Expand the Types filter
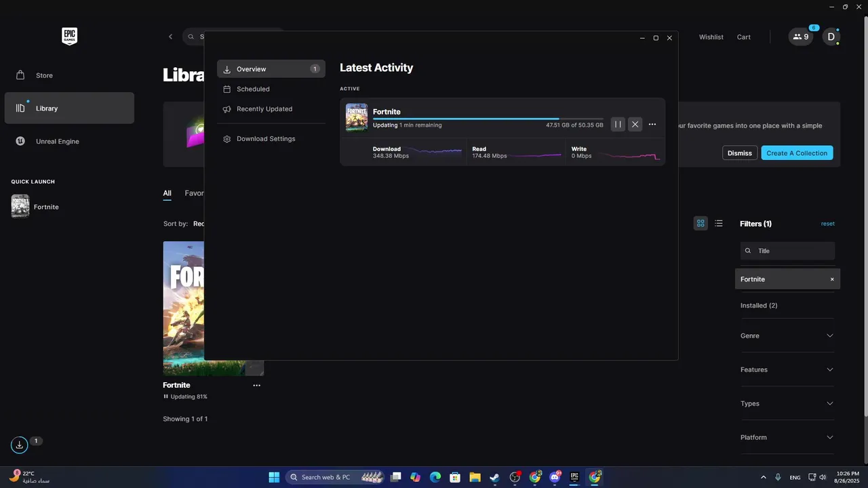 [x=787, y=403]
